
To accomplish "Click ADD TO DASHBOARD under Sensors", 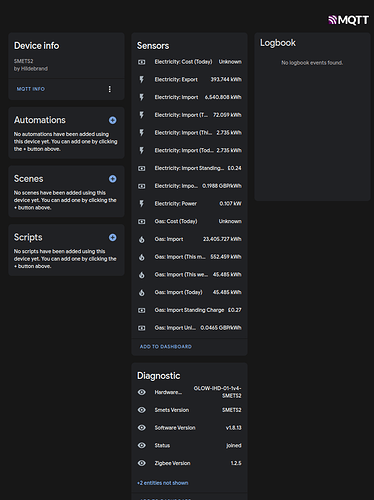I will pyautogui.click(x=166, y=347).
